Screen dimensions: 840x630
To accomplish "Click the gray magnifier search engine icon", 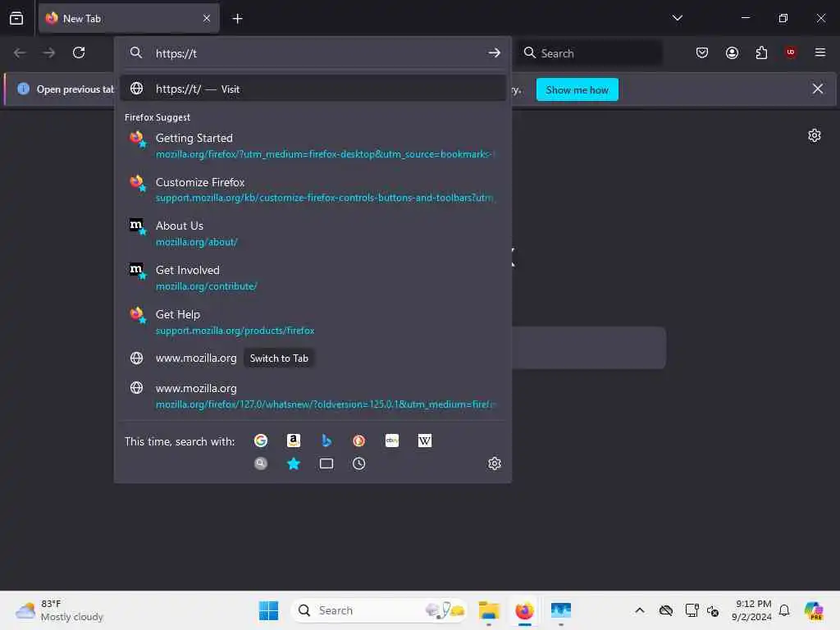I will coord(261,463).
